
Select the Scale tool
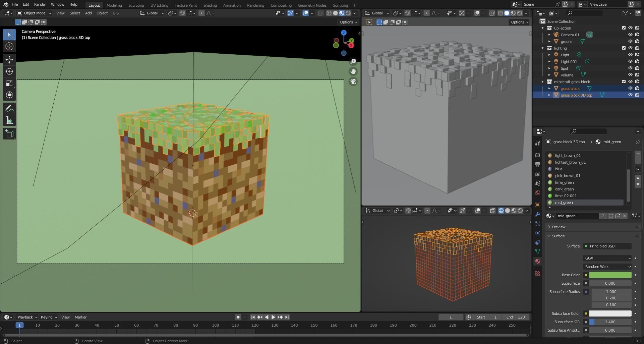pos(9,83)
